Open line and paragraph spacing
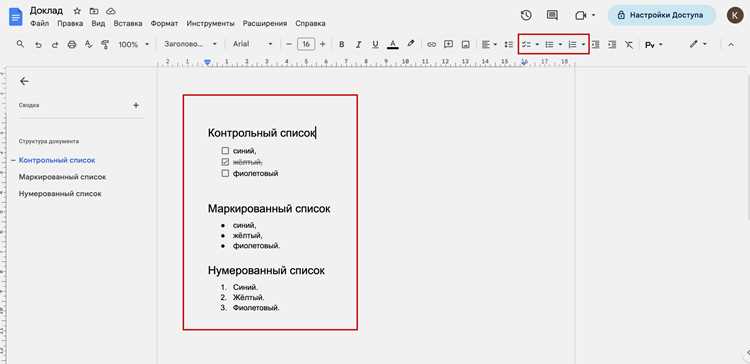The width and height of the screenshot is (750, 364). click(508, 44)
